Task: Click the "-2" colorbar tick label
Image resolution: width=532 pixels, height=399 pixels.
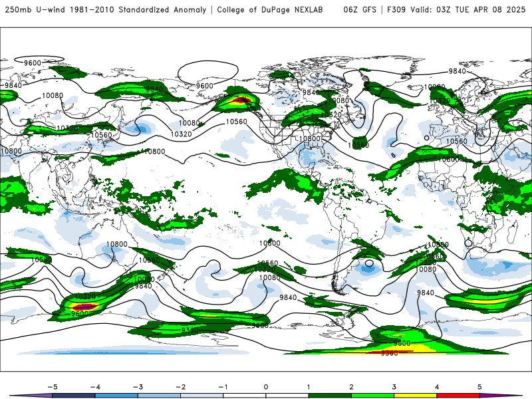Action: 180,387
